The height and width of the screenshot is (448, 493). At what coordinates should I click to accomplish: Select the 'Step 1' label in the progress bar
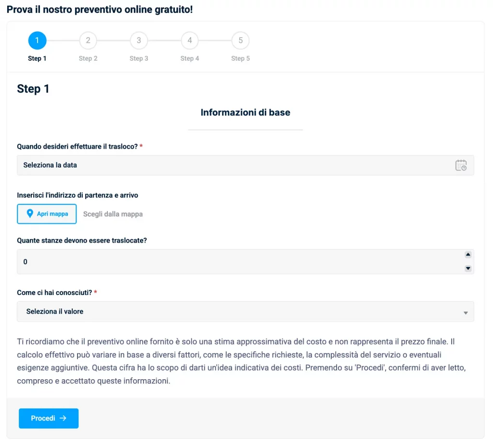38,58
